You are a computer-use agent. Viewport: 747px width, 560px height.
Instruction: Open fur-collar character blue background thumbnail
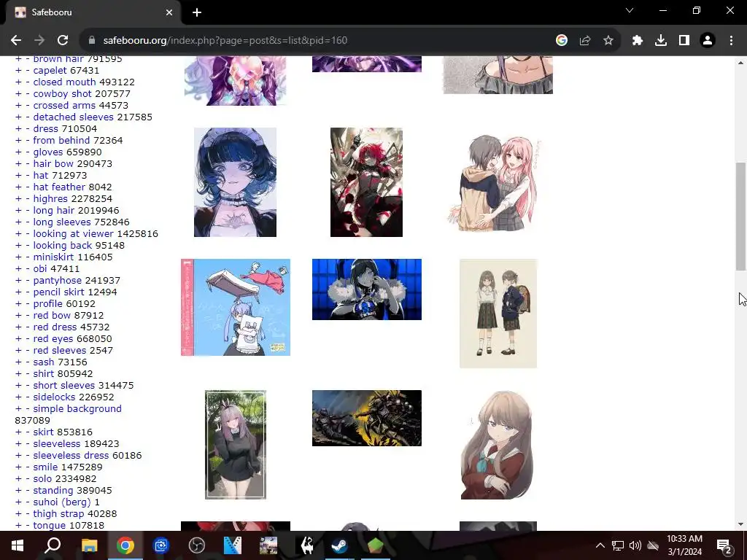tap(367, 289)
